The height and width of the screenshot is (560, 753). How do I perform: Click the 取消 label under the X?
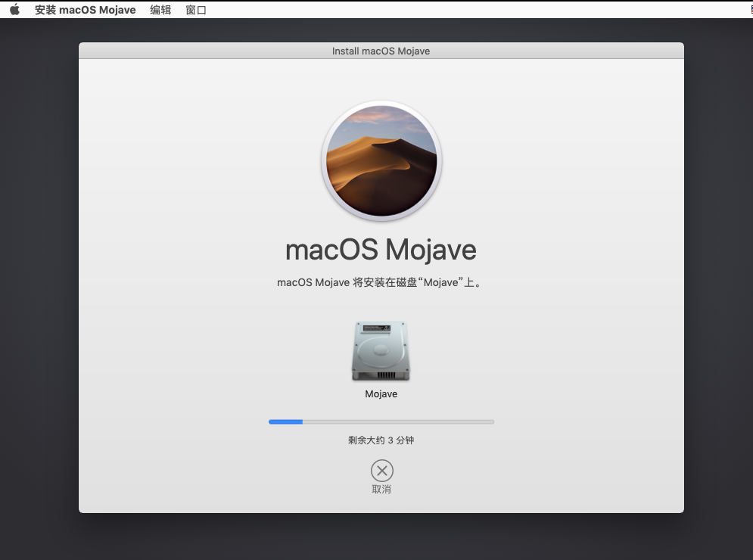381,490
